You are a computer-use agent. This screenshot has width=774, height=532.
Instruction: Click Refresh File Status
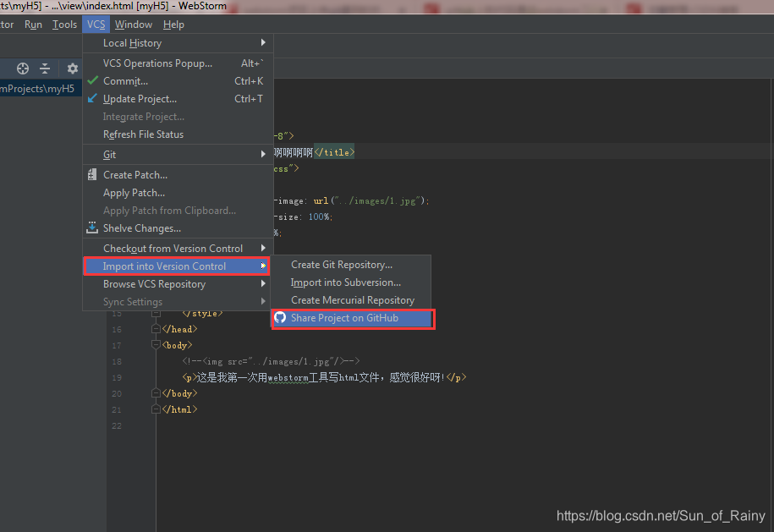tap(178, 134)
